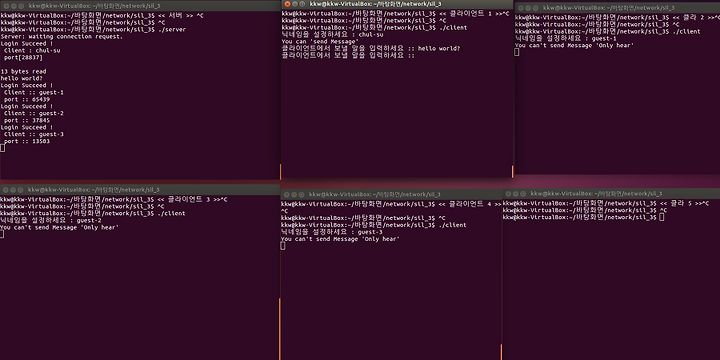Click the guest-1 terminal window title bar
720x360 pixels.
pyautogui.click(x=618, y=8)
